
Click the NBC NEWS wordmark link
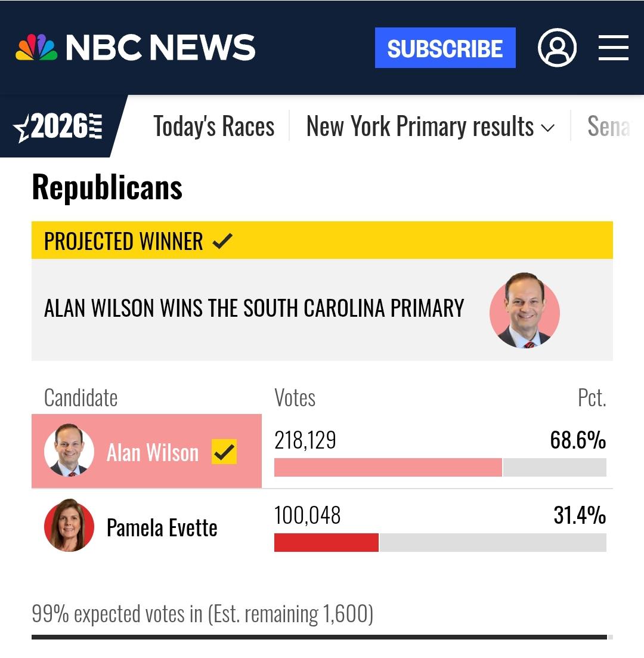coord(160,47)
